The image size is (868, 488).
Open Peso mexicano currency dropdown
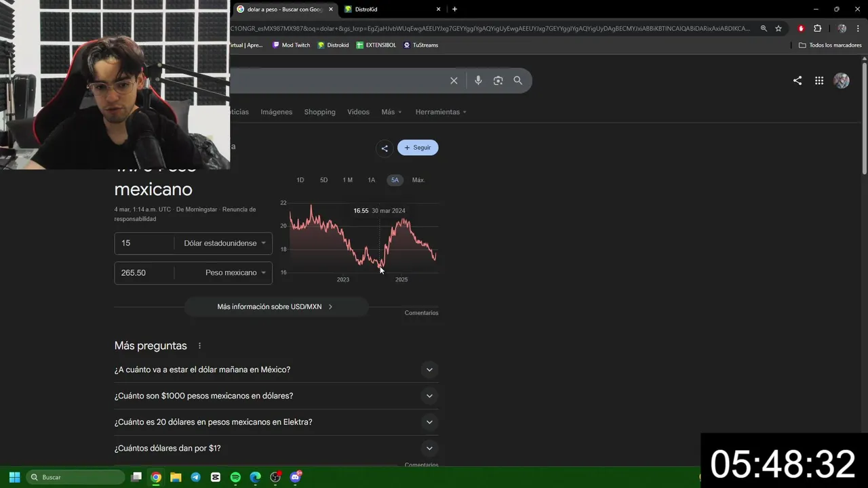235,272
